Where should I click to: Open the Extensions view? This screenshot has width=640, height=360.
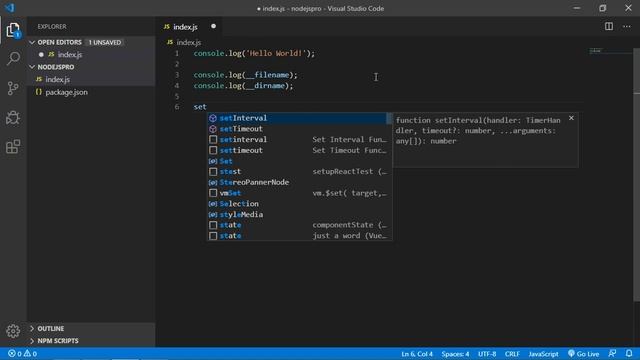pos(13,147)
